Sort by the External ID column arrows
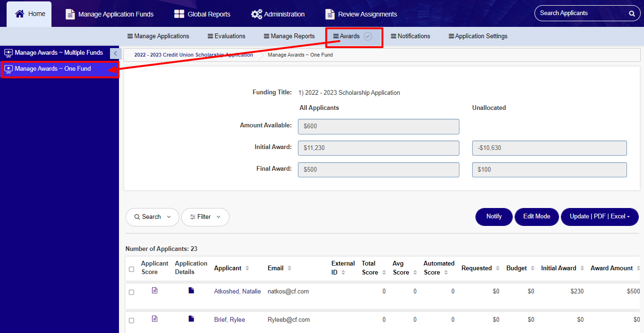 343,273
